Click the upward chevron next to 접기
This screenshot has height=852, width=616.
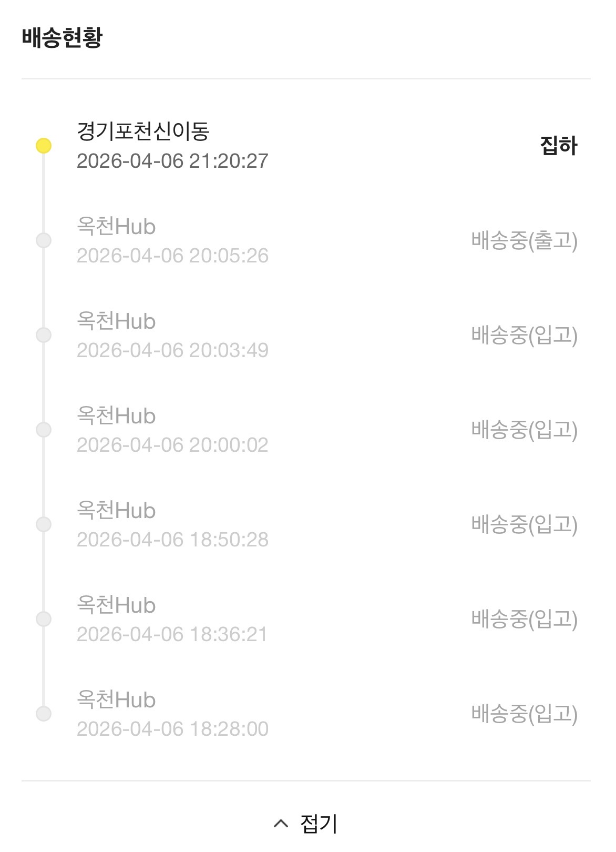point(281,823)
